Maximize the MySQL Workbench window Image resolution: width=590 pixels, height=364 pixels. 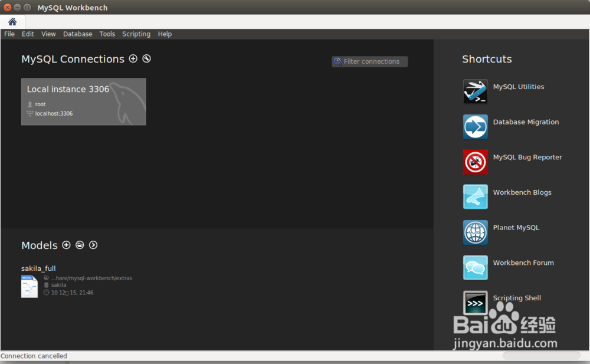coord(27,7)
